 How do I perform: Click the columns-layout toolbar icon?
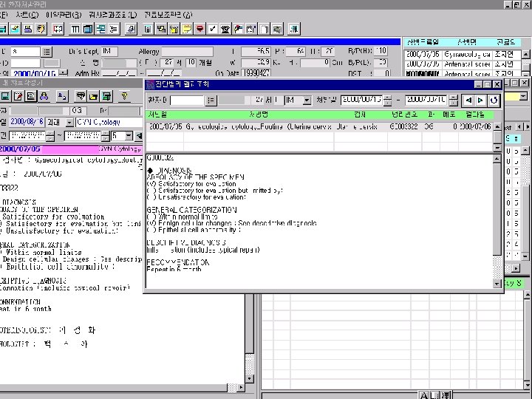[75, 29]
